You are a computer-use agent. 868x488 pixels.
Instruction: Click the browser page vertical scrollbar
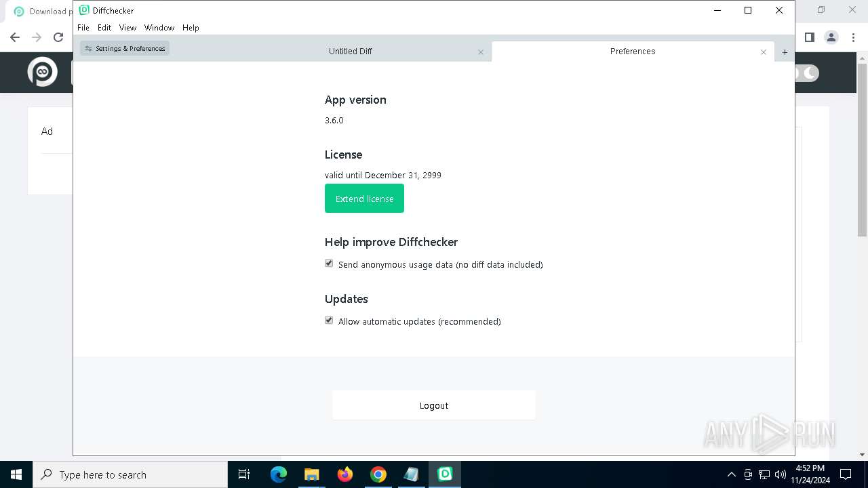coord(863,149)
